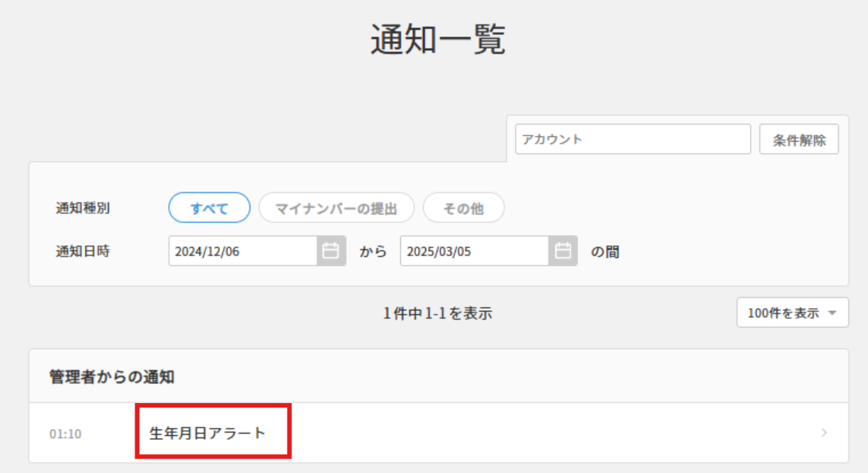The height and width of the screenshot is (473, 868).
Task: Expand the 100件を表示 dropdown
Action: [792, 313]
